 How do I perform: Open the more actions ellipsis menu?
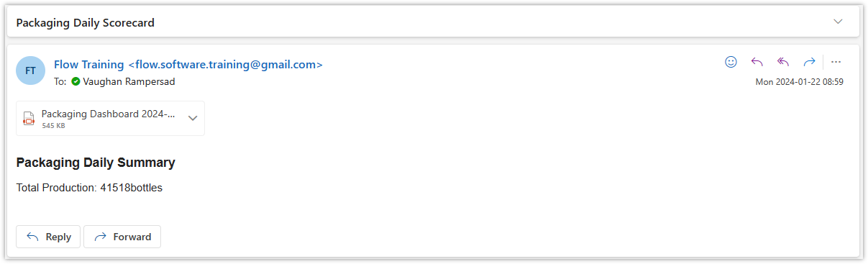point(836,62)
